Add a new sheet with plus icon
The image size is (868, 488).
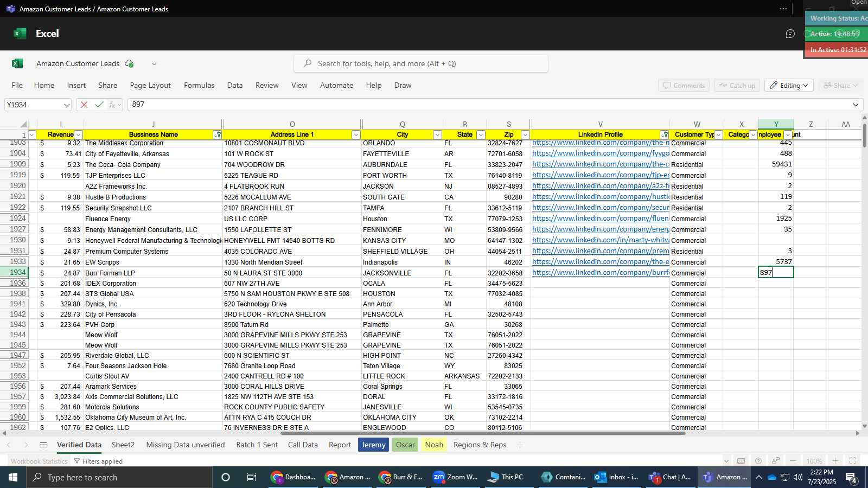point(520,445)
